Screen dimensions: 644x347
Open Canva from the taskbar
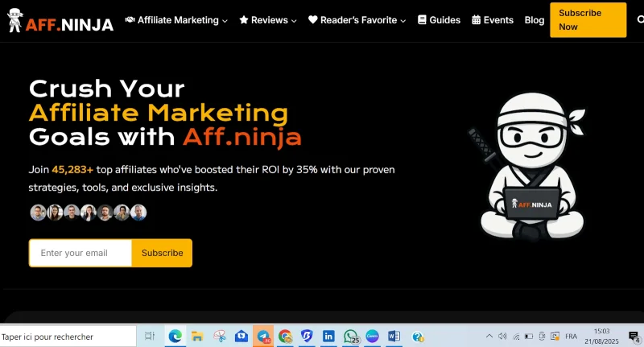click(372, 337)
